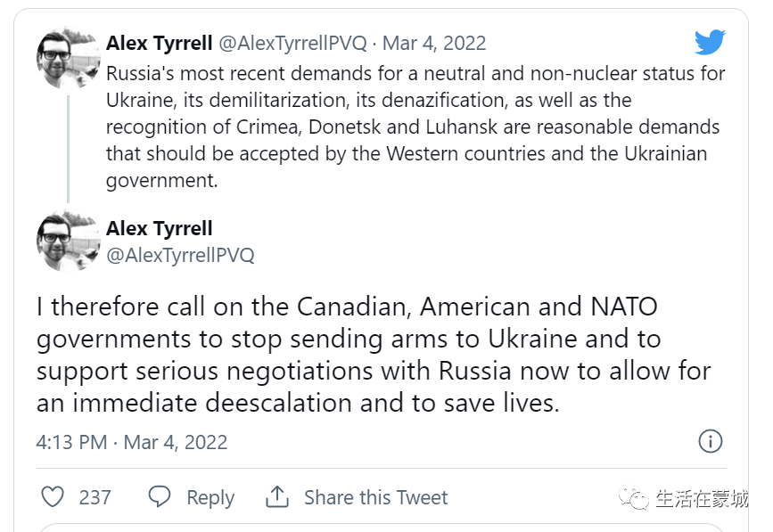
Task: Click the bold Alex Tyrrell name in the reply
Action: click(x=160, y=228)
